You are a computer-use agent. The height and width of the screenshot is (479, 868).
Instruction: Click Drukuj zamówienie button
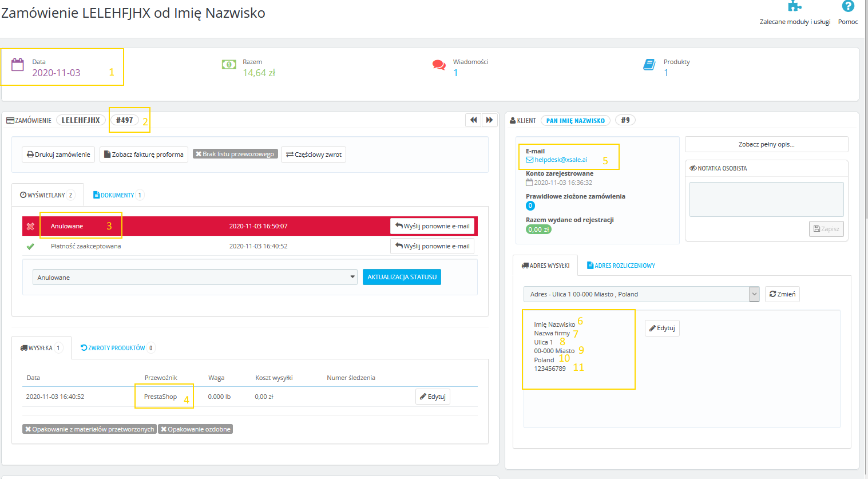coord(58,155)
